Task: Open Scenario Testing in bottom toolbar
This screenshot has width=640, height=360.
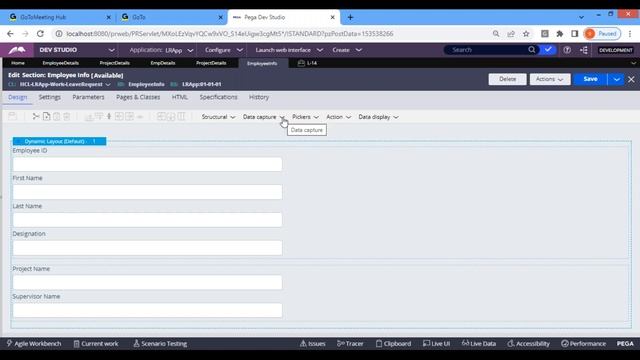Action: 160,344
